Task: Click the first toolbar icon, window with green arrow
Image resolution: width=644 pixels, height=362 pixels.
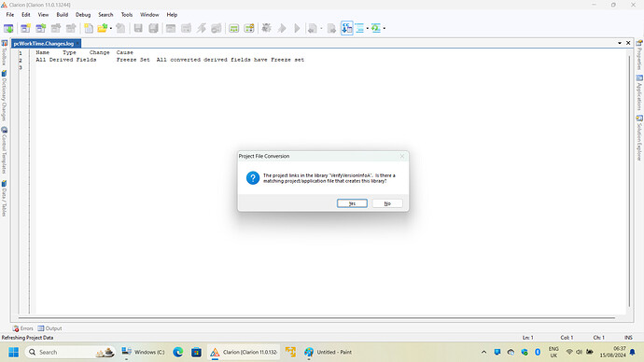Action: 8,28
